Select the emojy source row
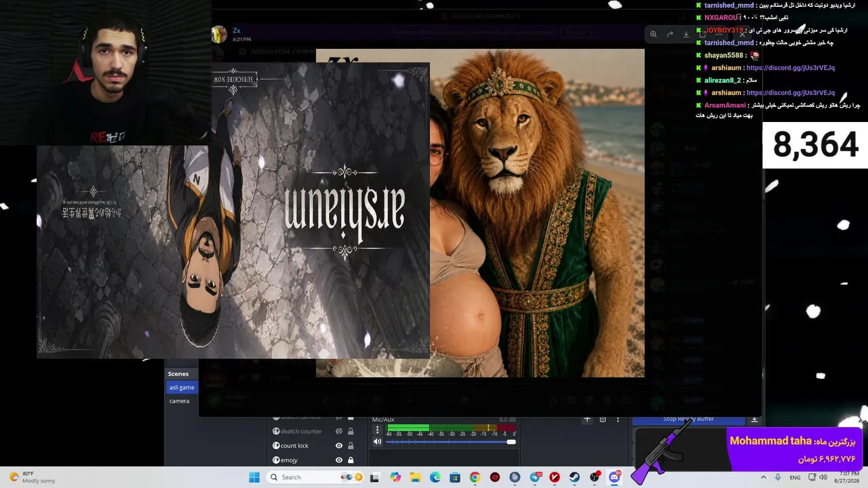 (313, 460)
